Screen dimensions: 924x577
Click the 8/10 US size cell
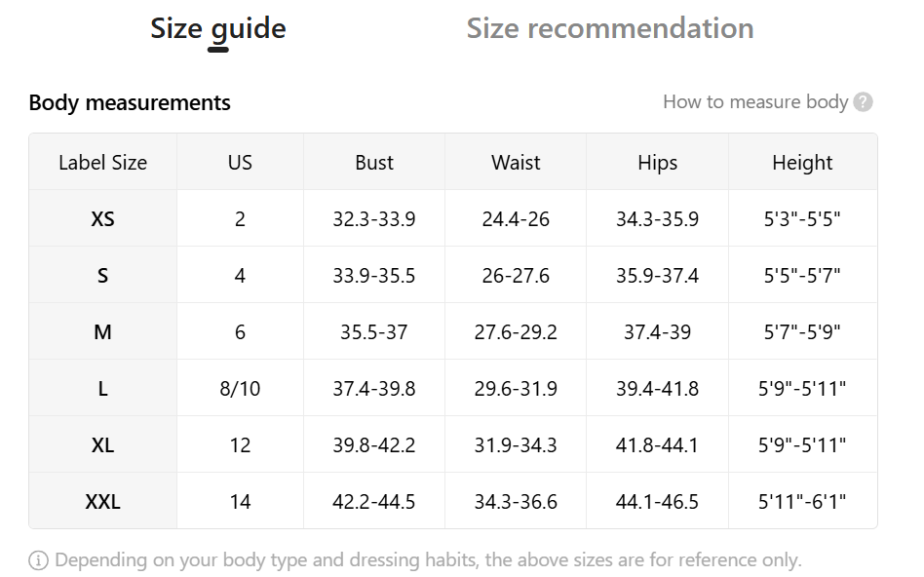click(240, 389)
